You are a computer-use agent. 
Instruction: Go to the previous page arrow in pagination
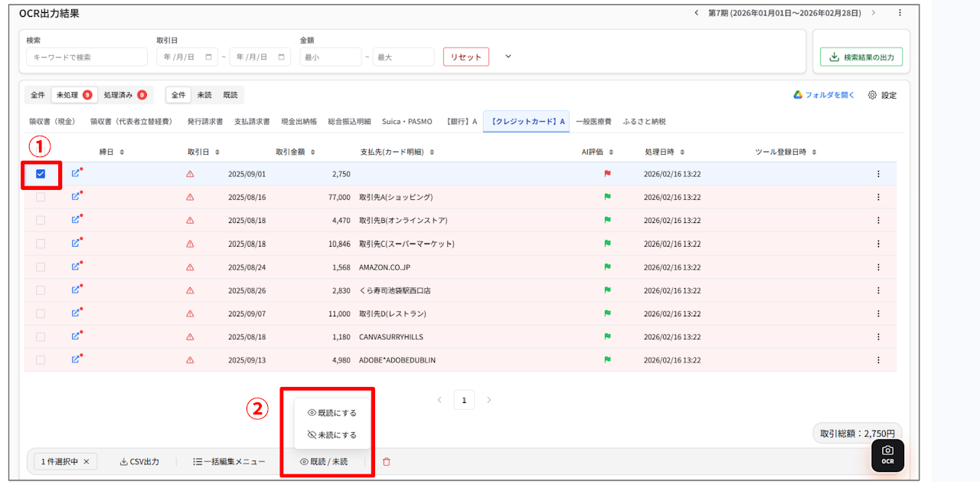pos(439,399)
